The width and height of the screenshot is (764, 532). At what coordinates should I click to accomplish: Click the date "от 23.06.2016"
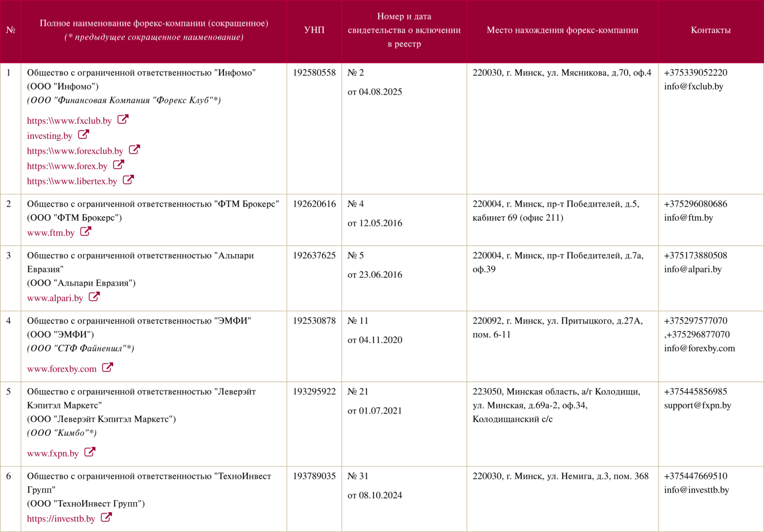pyautogui.click(x=375, y=275)
